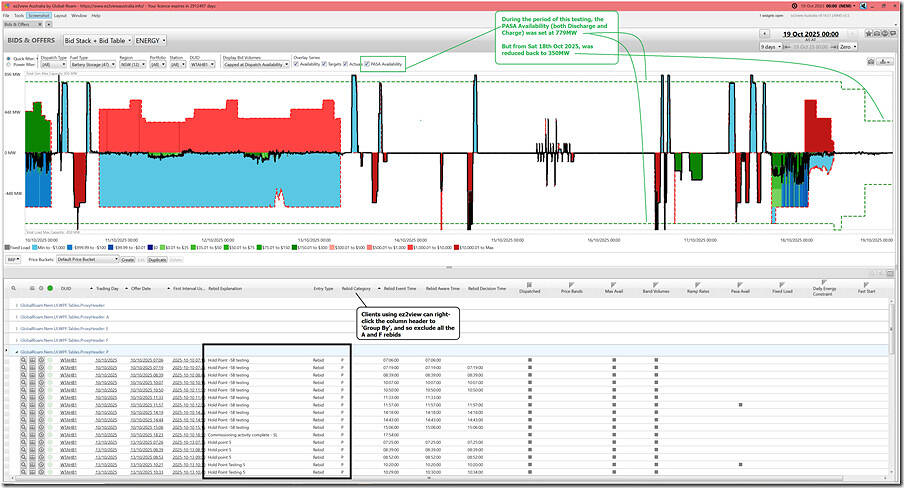
Task: Click magnifier icon on first WTAHB1 row
Action: [x=24, y=360]
